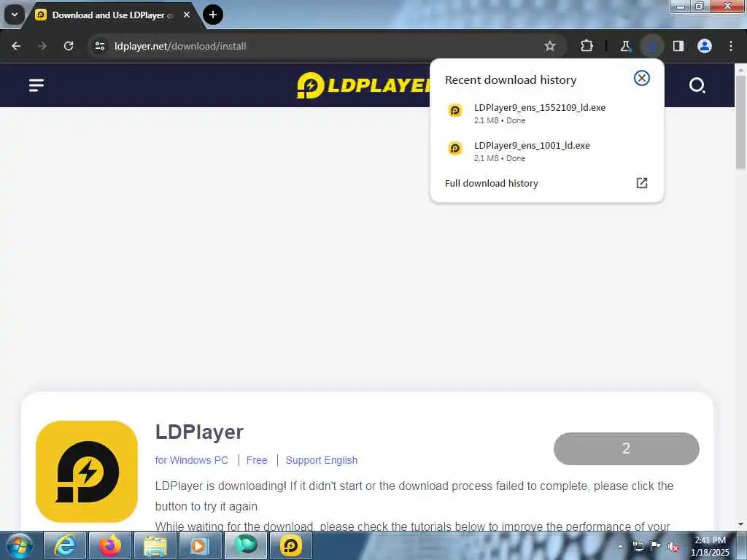This screenshot has width=747, height=560.
Task: Open the site search magnifier icon
Action: point(697,85)
